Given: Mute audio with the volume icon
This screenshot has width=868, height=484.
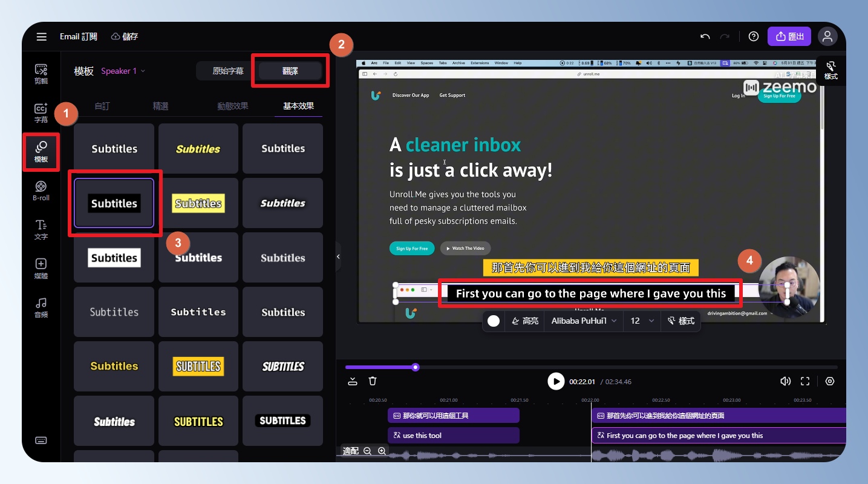Looking at the screenshot, I should 785,381.
